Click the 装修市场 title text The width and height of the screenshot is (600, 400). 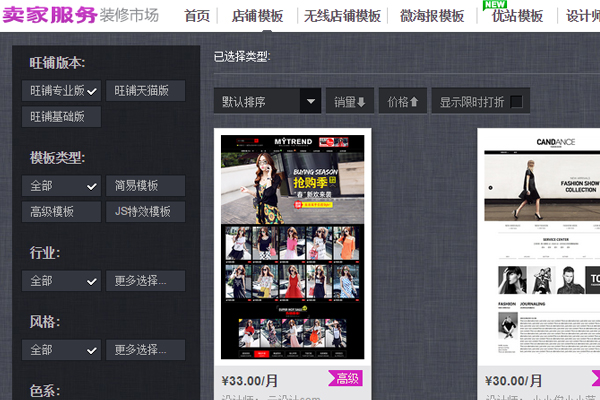[x=129, y=16]
